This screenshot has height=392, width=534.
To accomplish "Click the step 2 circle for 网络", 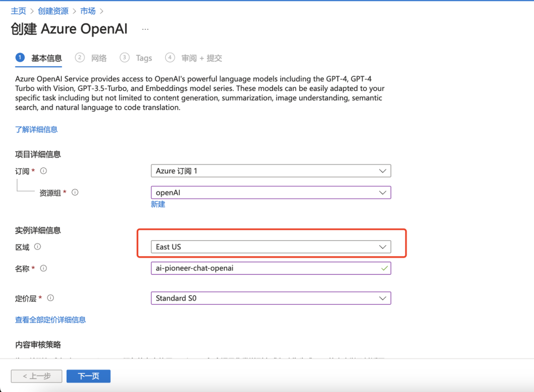I will (80, 57).
